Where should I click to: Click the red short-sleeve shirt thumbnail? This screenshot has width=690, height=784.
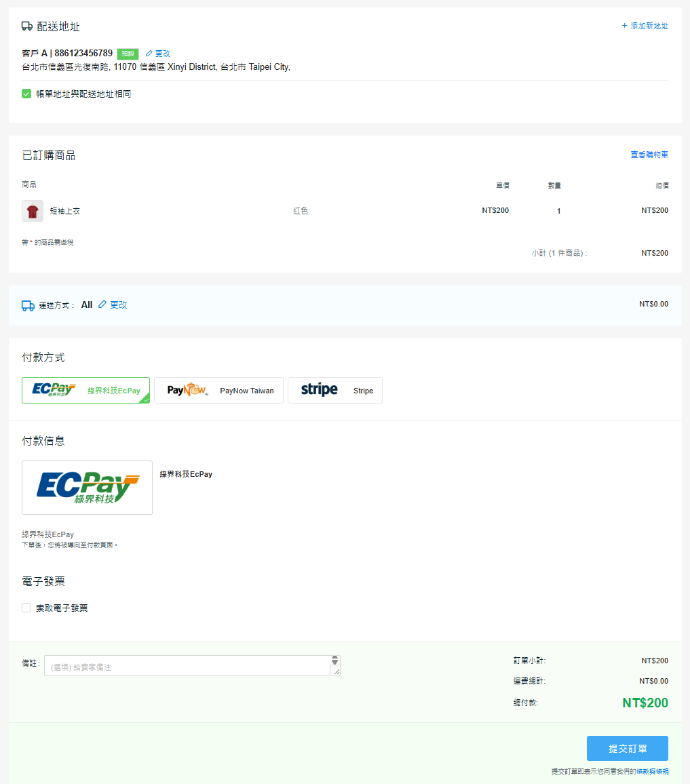click(x=33, y=211)
